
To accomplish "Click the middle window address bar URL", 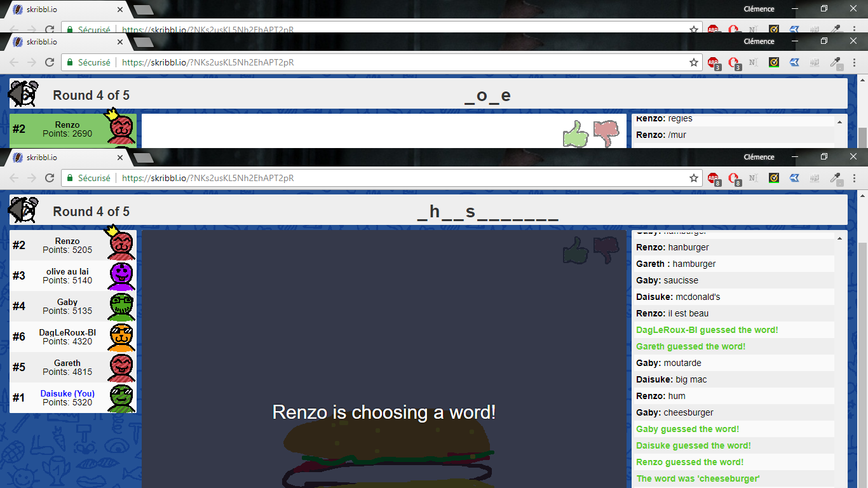I will coord(208,63).
